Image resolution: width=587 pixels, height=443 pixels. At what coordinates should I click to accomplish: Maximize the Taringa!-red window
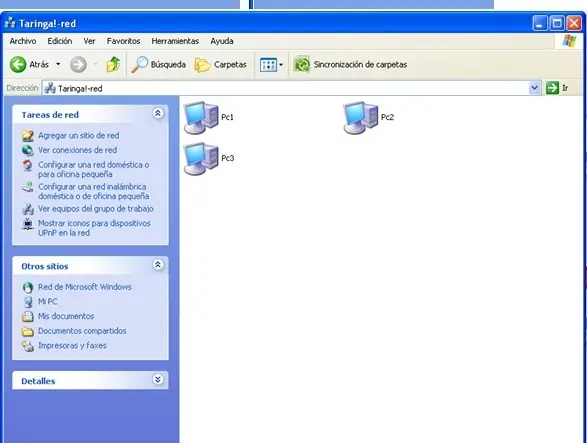point(557,24)
